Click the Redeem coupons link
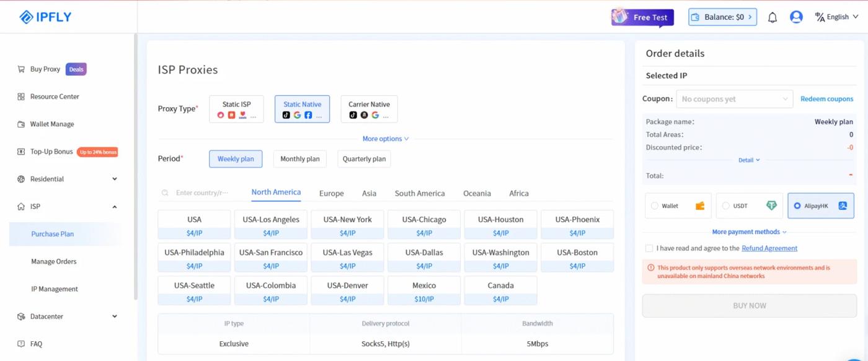The height and width of the screenshot is (361, 868). tap(826, 99)
